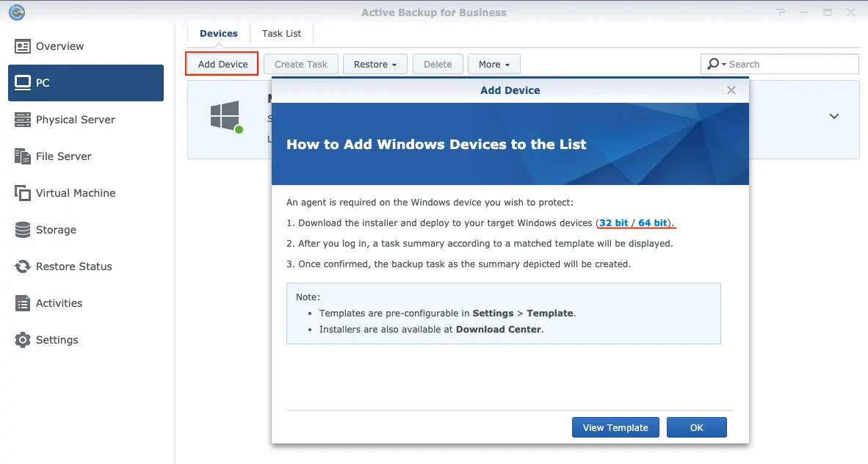Image resolution: width=868 pixels, height=464 pixels.
Task: Expand the Windows device row chevron
Action: click(833, 116)
